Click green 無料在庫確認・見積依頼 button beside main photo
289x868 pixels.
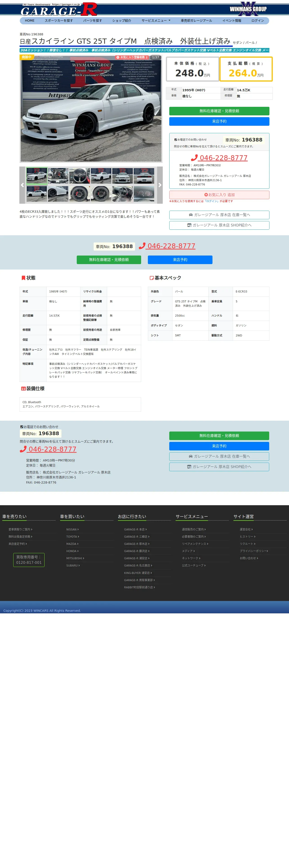pos(219,111)
